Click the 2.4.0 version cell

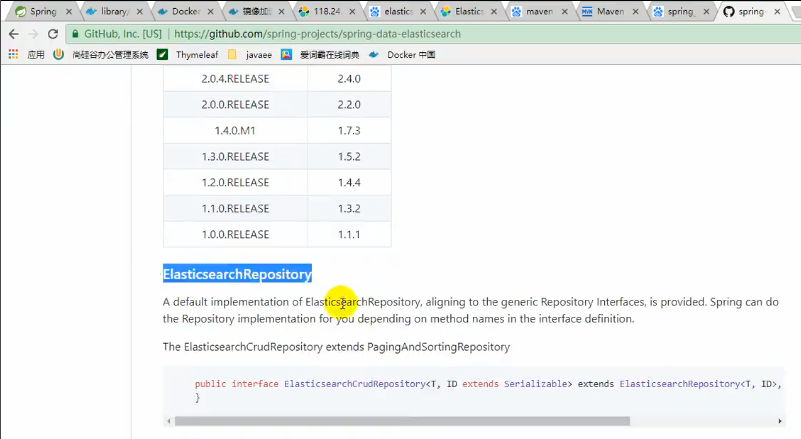click(x=349, y=79)
